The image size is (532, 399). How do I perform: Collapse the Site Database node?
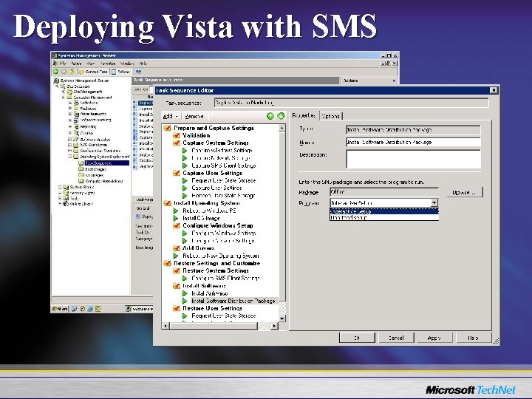tap(57, 86)
